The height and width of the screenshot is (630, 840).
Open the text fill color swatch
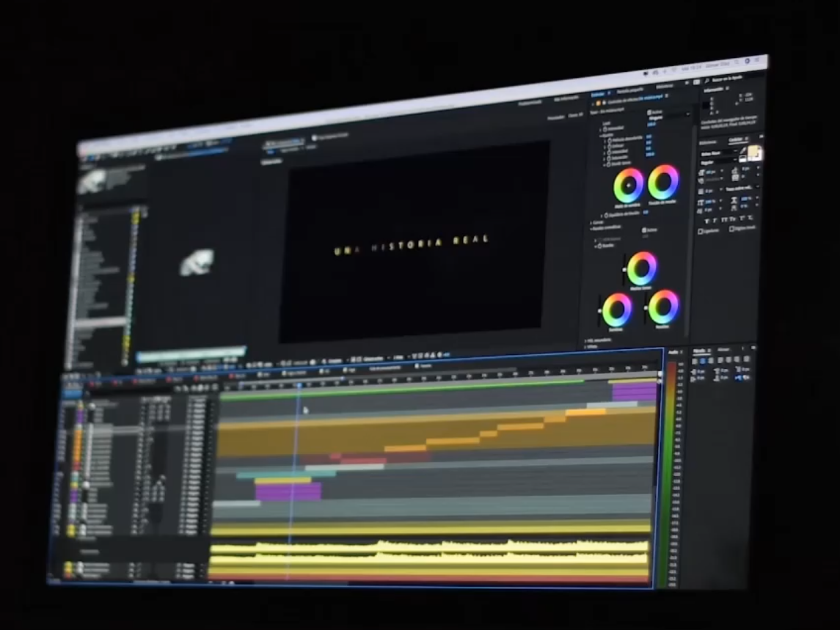coord(753,151)
